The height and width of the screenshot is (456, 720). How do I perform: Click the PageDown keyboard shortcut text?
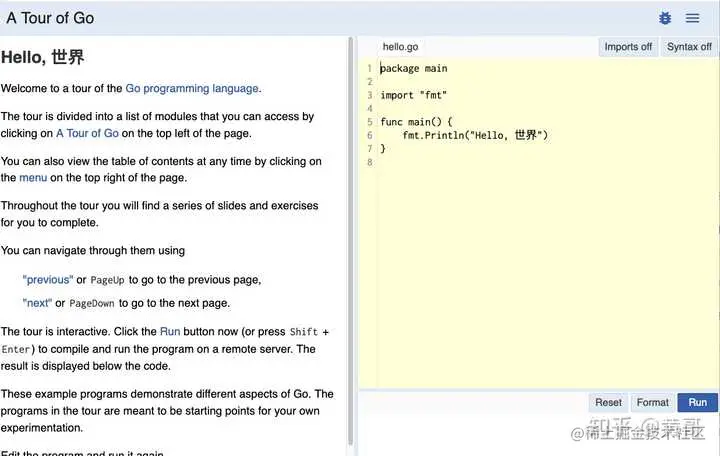(92, 304)
